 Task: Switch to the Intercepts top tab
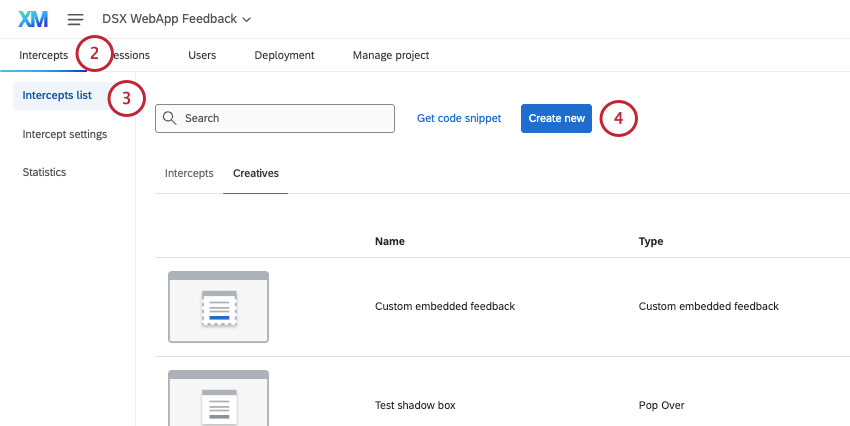click(43, 55)
